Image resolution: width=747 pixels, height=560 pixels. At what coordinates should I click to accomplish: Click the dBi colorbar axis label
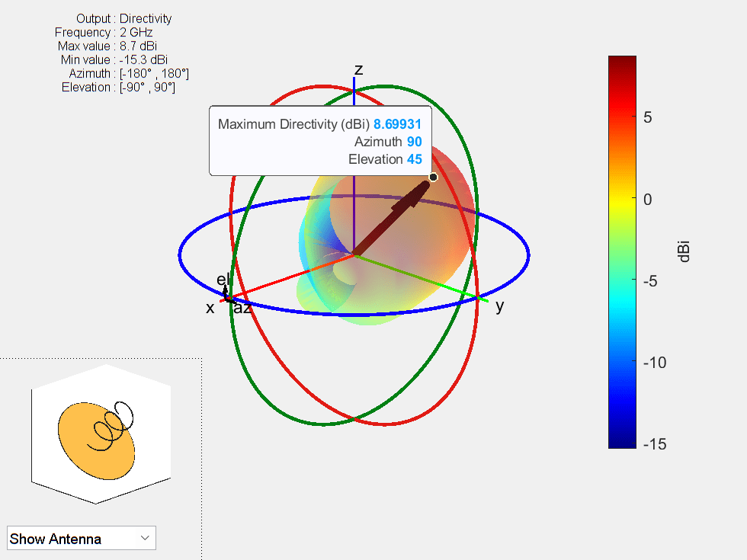click(x=684, y=252)
